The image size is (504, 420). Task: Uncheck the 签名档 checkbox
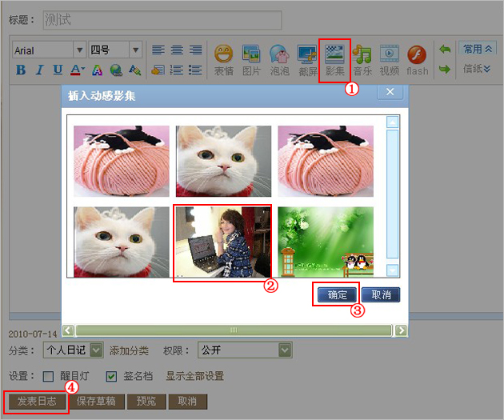coord(111,376)
